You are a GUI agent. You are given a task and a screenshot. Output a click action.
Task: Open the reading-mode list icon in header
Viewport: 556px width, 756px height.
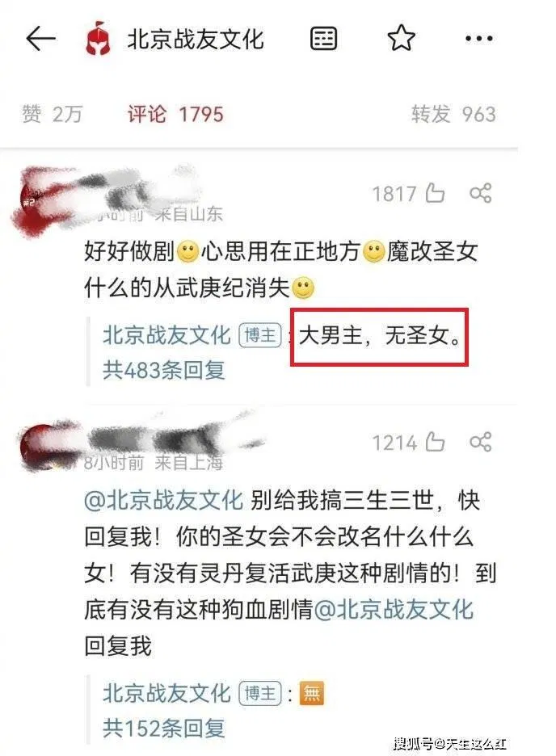[323, 39]
